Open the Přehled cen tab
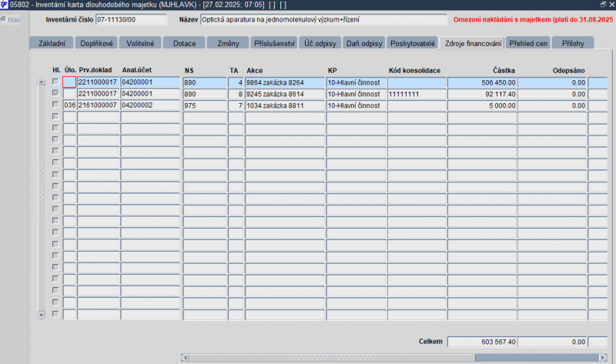616x364 pixels. point(528,43)
